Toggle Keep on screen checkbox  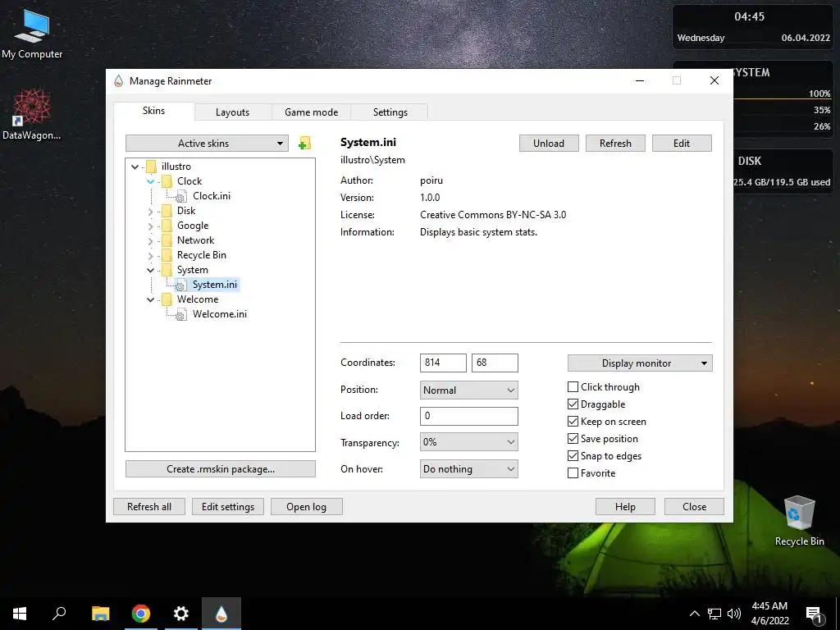click(573, 421)
